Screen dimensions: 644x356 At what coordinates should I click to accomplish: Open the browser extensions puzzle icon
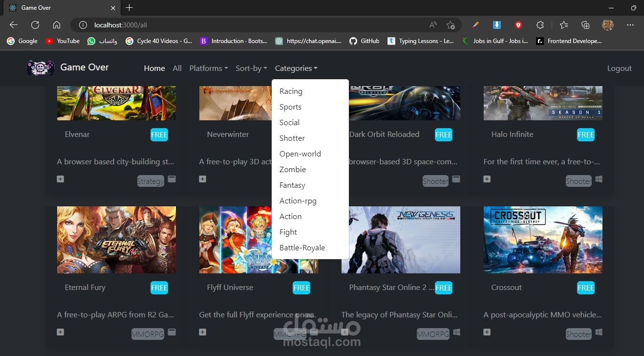pos(540,25)
